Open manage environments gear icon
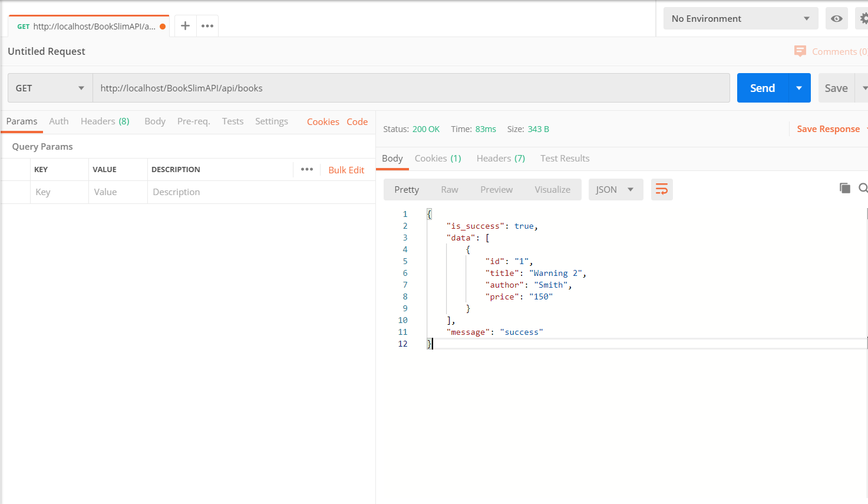868x504 pixels. (863, 18)
